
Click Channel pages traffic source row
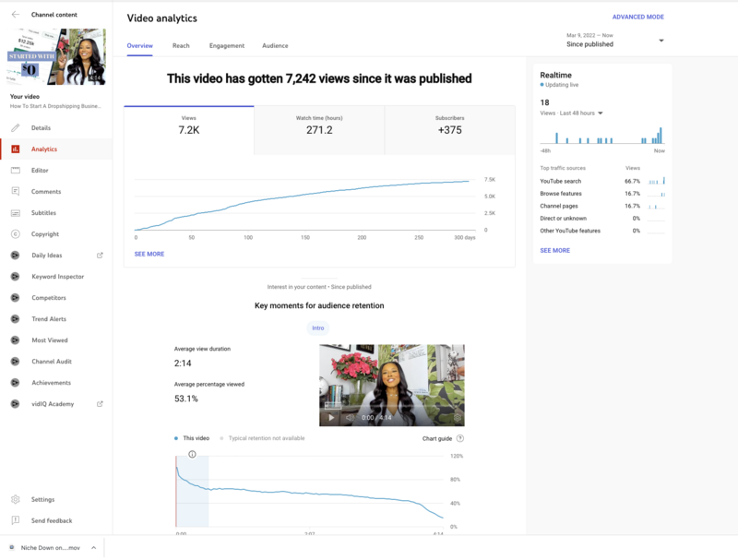coord(602,206)
